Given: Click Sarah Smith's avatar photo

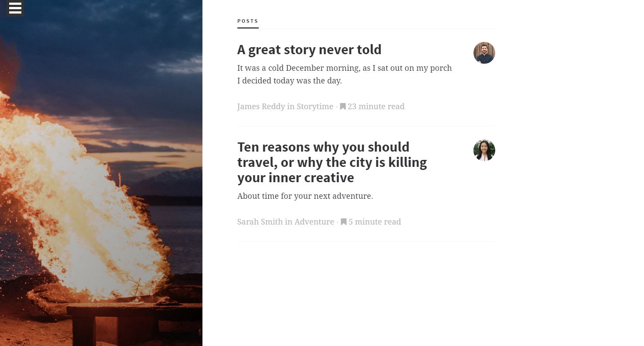Looking at the screenshot, I should pyautogui.click(x=484, y=150).
